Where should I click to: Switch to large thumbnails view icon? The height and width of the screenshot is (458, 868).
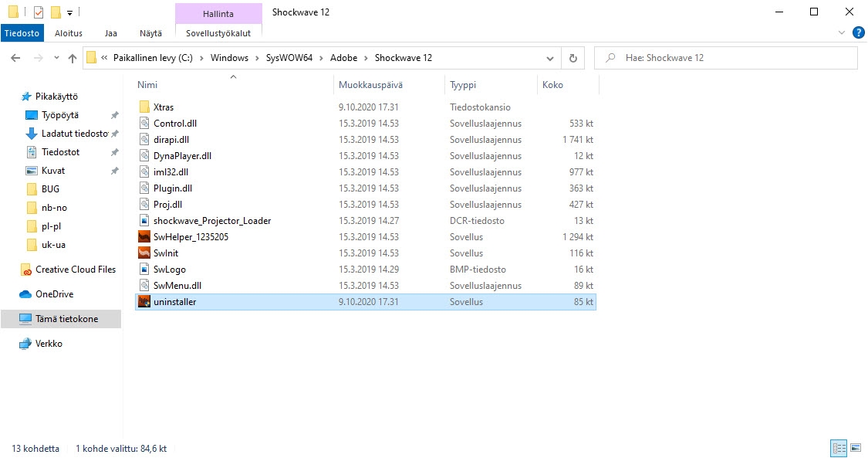pyautogui.click(x=855, y=448)
